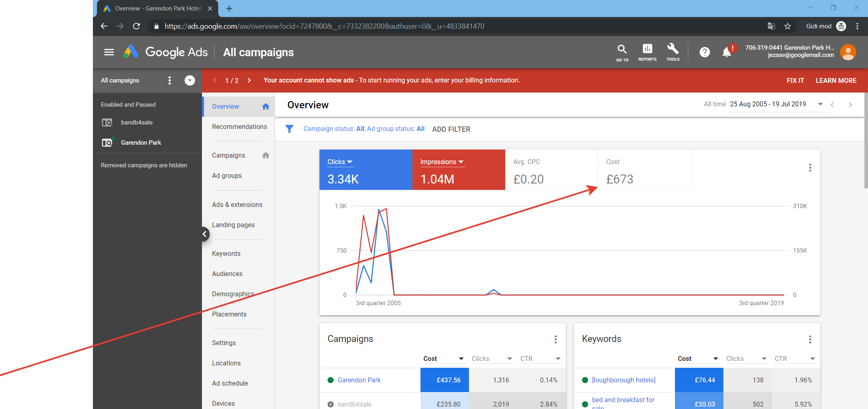Go to next date range
Image resolution: width=868 pixels, height=409 pixels.
point(850,105)
